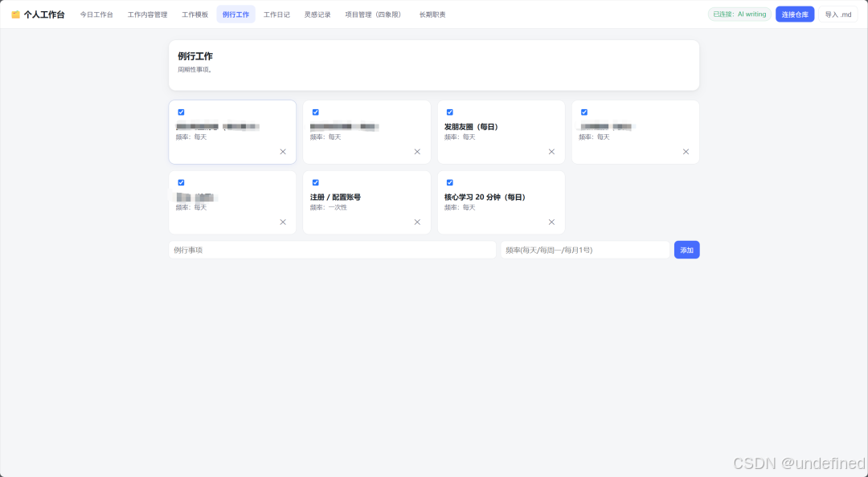Click the 导入 .md button

[838, 14]
